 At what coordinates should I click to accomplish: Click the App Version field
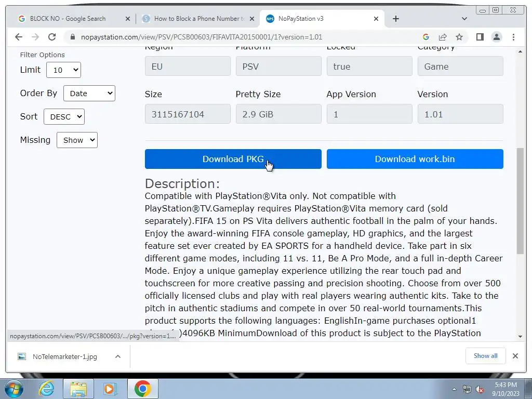(x=369, y=114)
